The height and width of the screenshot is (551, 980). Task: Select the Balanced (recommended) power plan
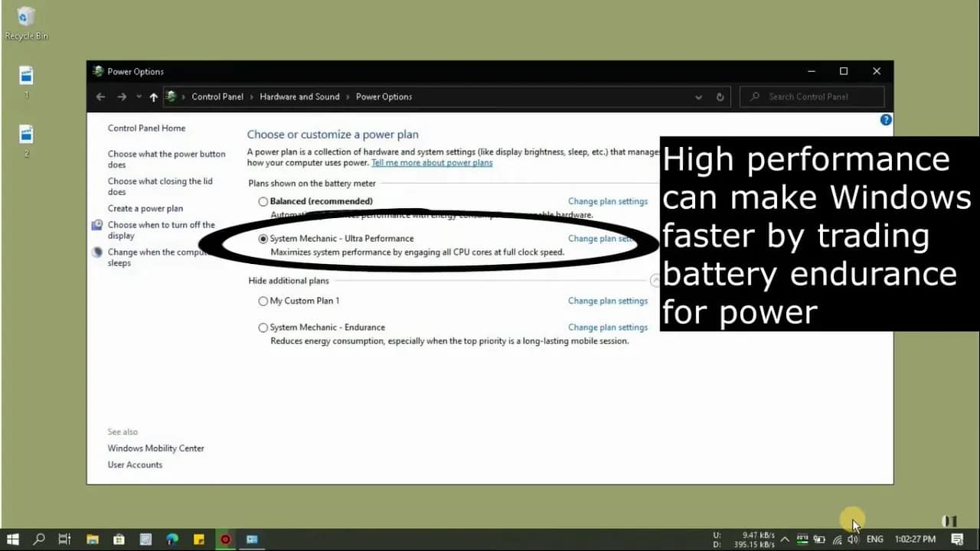point(263,202)
